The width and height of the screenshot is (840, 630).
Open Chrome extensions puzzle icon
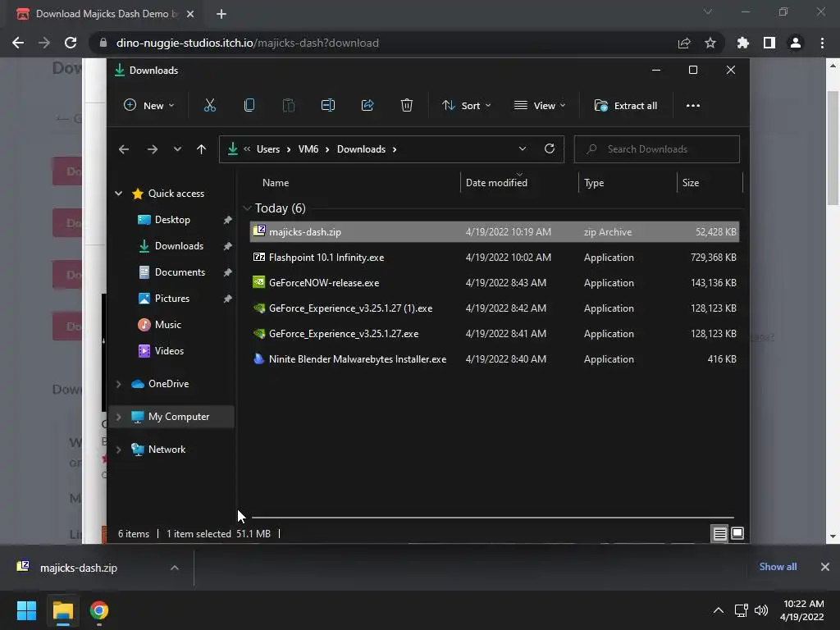coord(743,43)
